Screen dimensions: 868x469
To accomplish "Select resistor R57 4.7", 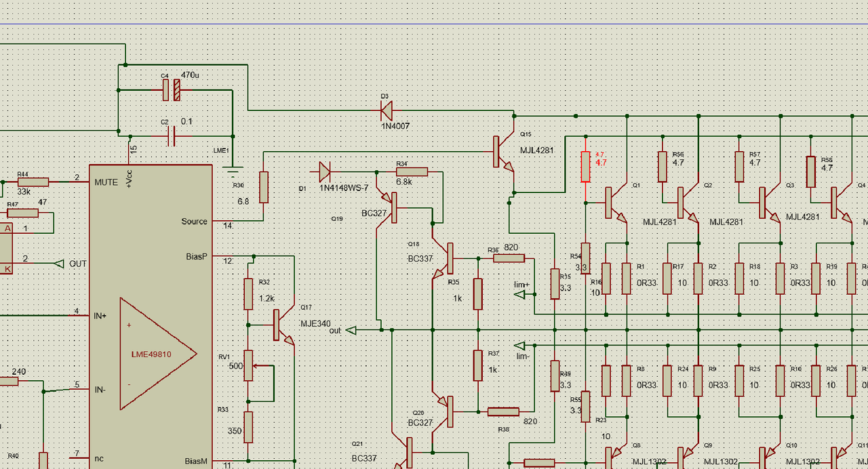I will [x=739, y=167].
